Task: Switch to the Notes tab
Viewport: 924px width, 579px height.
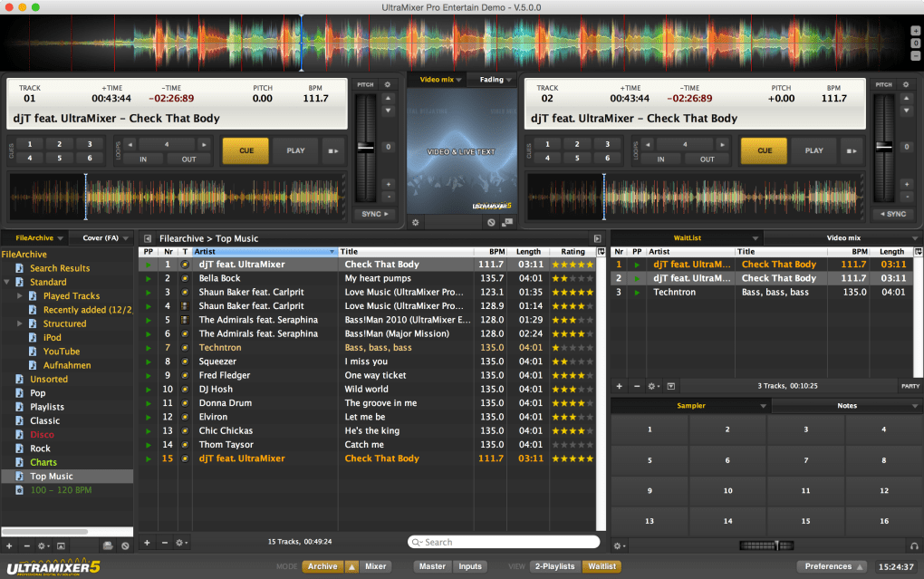Action: pyautogui.click(x=847, y=406)
